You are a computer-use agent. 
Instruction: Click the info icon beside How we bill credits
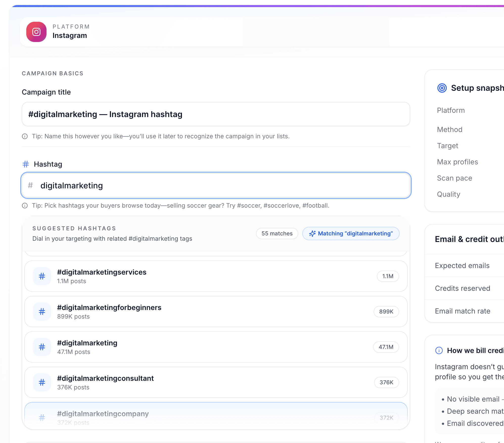pyautogui.click(x=439, y=350)
